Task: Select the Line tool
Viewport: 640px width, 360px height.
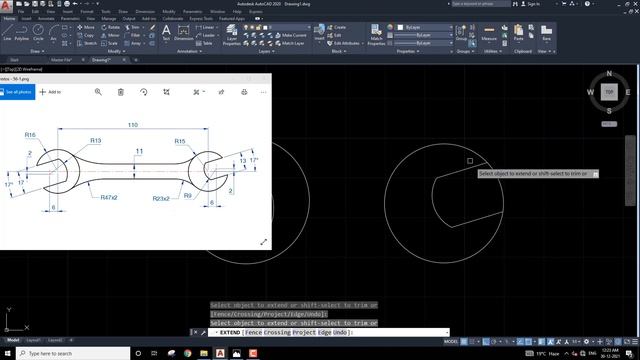Action: [x=7, y=32]
